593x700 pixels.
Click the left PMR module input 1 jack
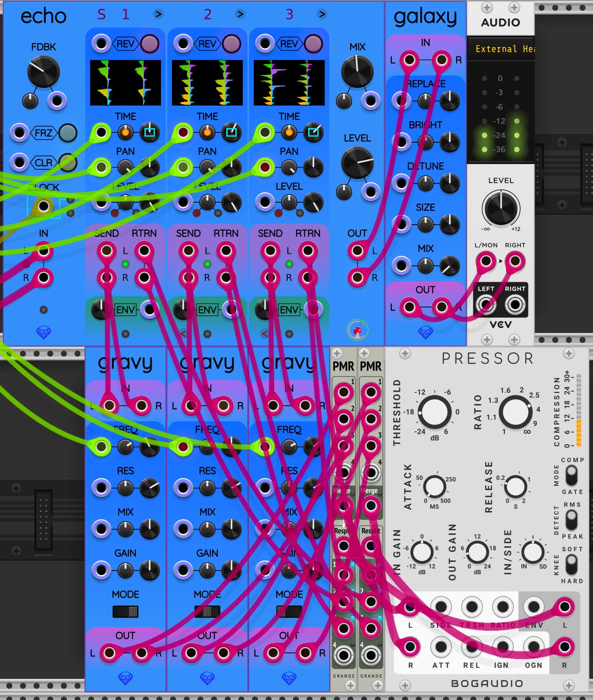point(343,392)
